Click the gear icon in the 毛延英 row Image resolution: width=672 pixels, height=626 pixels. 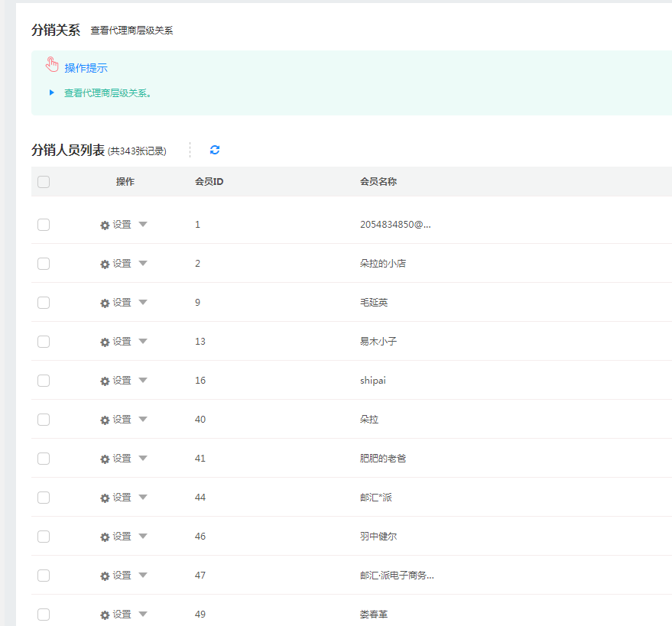105,303
